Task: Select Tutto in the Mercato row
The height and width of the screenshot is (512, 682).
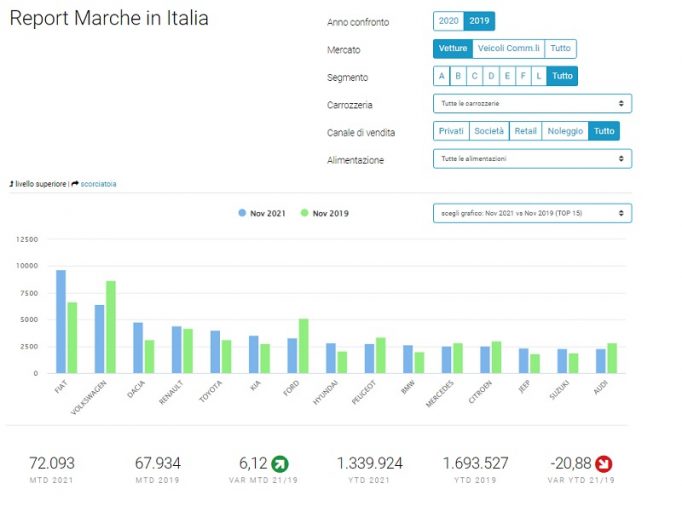Action: (560, 48)
